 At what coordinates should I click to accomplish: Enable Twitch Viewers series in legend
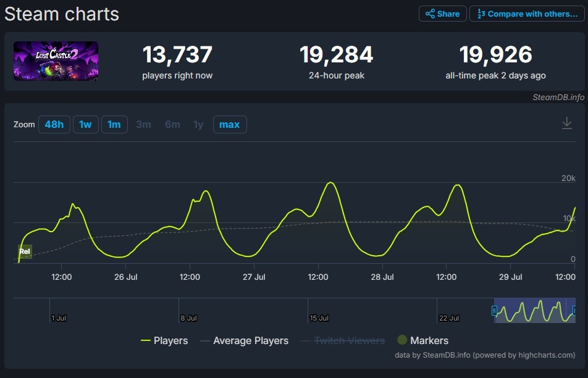(343, 340)
